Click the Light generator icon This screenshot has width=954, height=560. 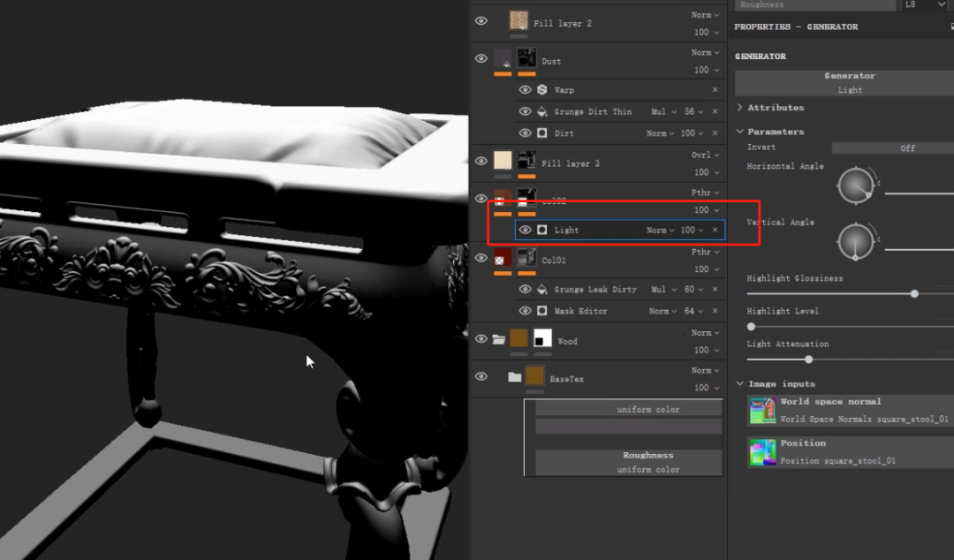tap(542, 230)
